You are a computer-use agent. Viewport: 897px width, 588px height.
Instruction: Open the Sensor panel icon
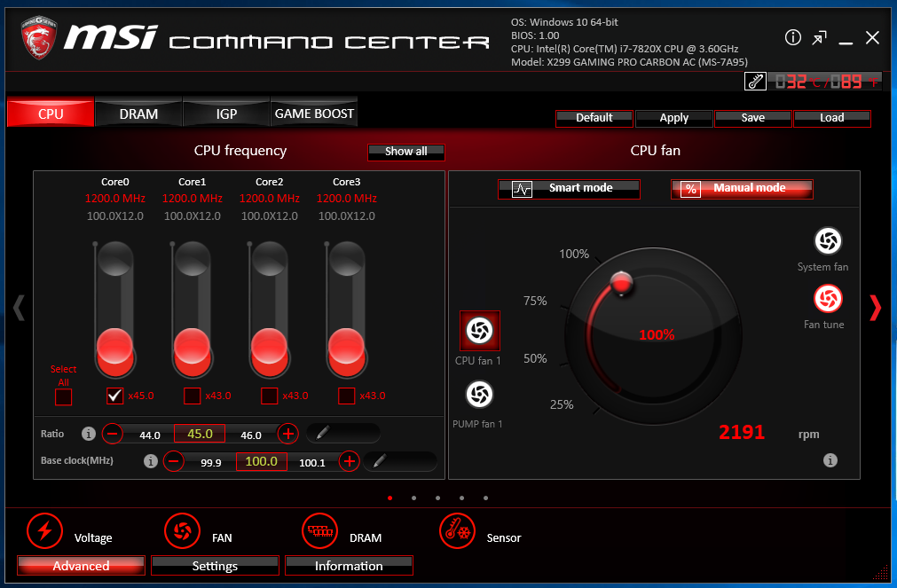pos(457,531)
